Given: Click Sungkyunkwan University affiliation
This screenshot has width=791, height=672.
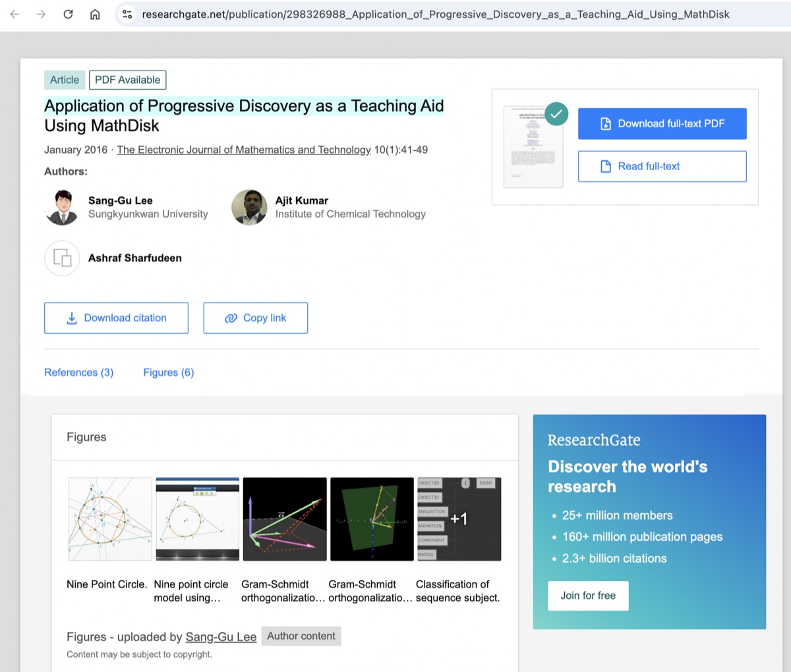Looking at the screenshot, I should point(148,214).
